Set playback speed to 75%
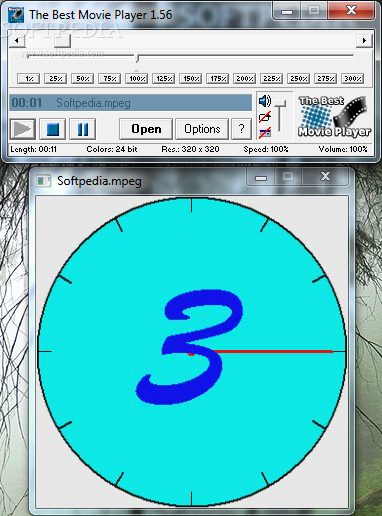The height and width of the screenshot is (516, 382). [x=110, y=79]
